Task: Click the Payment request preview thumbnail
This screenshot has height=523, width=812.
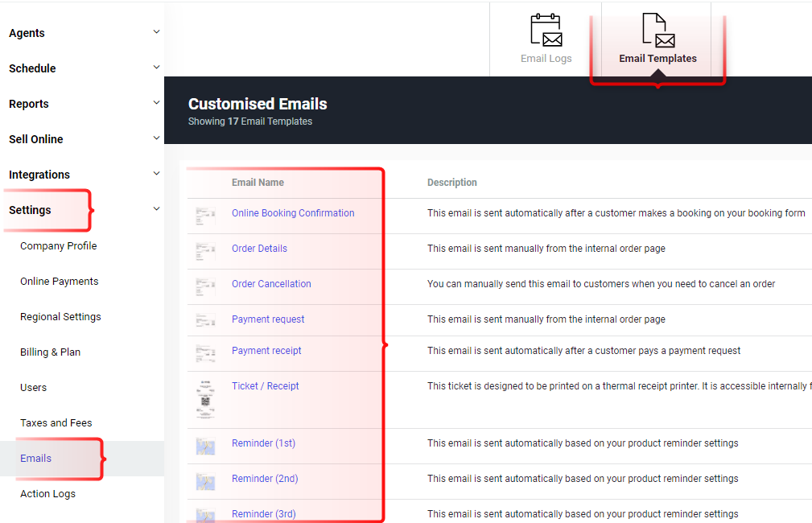Action: point(205,320)
